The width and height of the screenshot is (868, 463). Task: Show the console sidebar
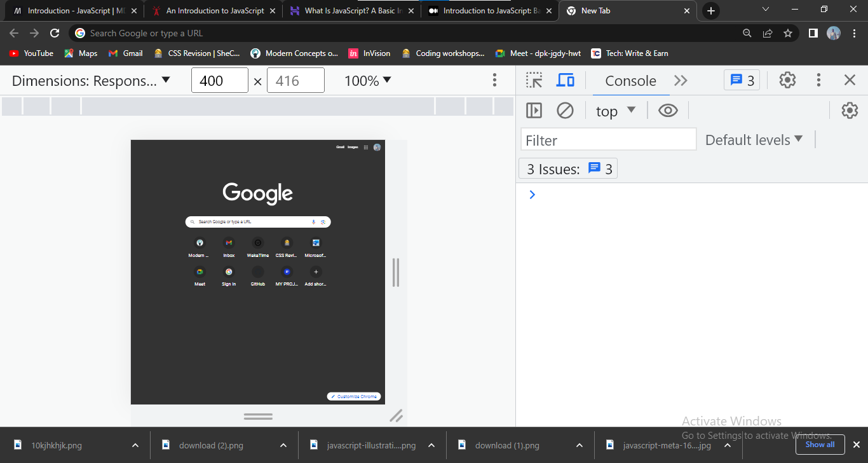534,111
